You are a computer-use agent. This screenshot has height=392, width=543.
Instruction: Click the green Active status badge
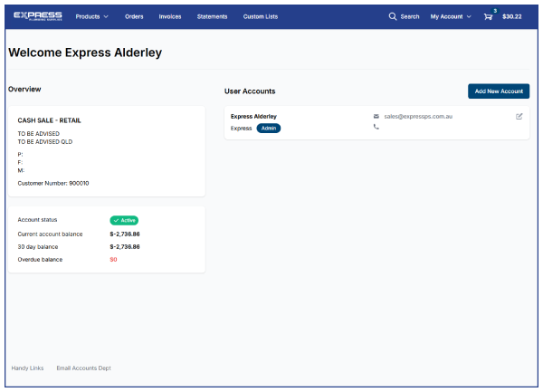(x=124, y=220)
